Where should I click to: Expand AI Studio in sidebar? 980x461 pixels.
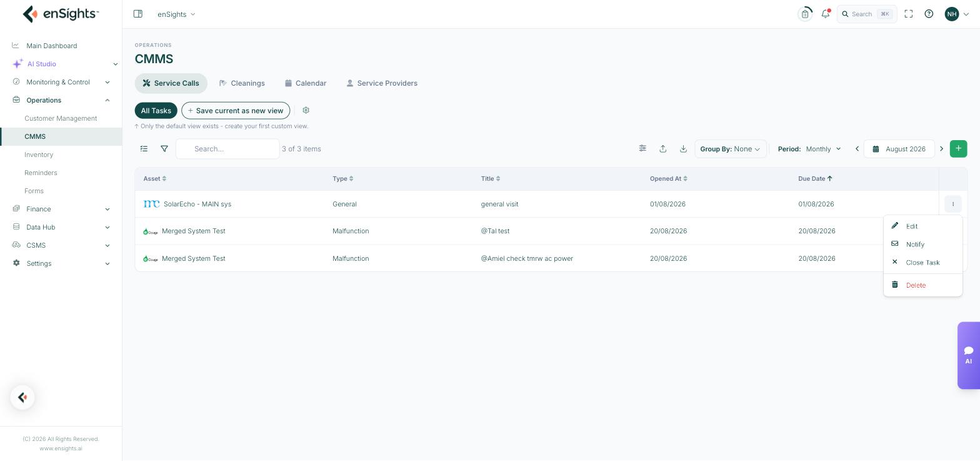[61, 64]
